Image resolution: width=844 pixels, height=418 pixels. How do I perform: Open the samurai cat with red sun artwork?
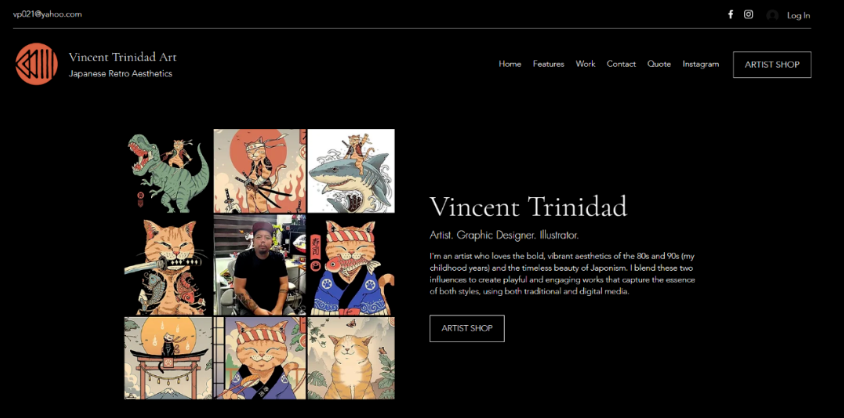pos(260,171)
